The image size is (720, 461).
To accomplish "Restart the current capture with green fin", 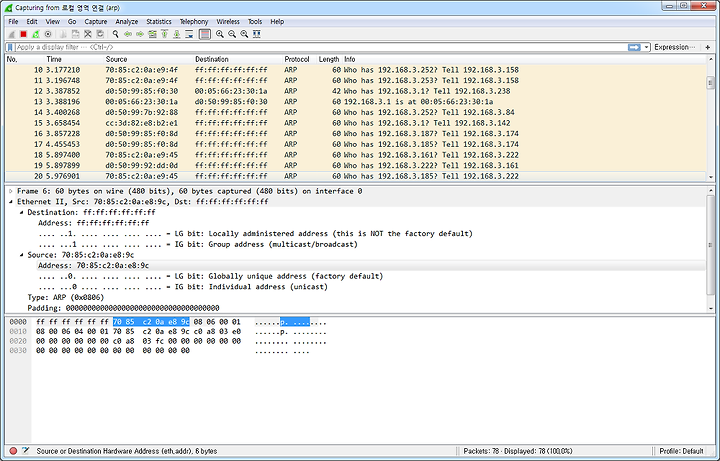I will pyautogui.click(x=35, y=34).
